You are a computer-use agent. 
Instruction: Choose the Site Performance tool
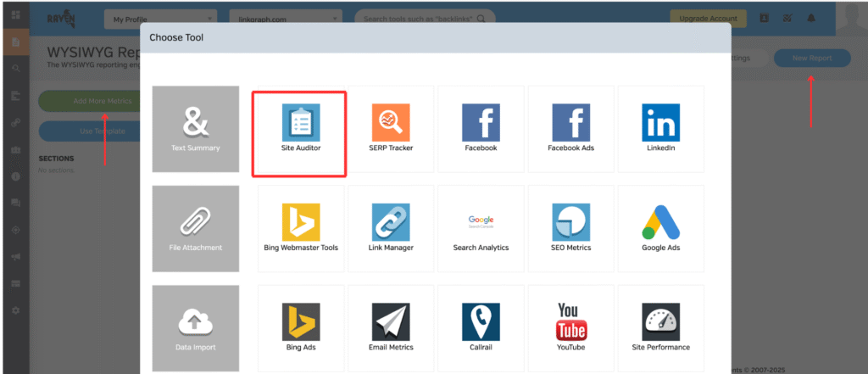click(661, 328)
